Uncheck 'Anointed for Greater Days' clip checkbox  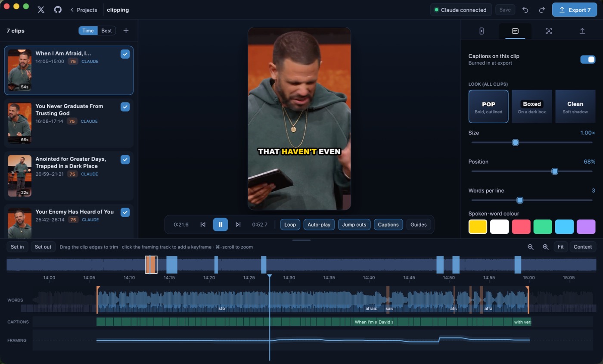125,159
